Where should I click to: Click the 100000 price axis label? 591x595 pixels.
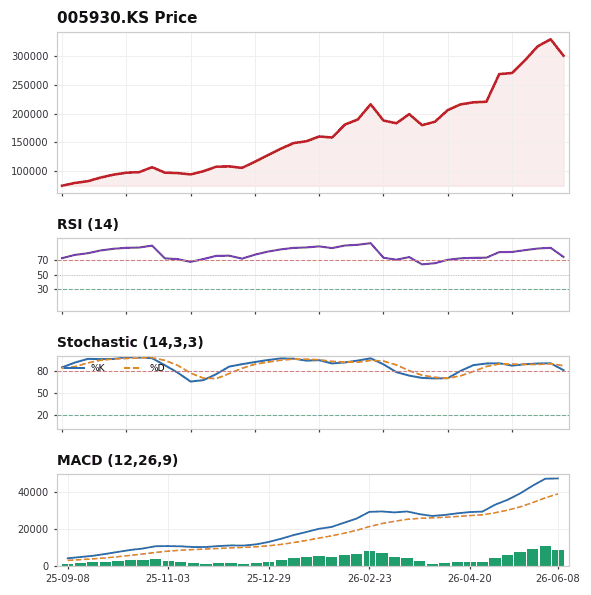coord(30,172)
